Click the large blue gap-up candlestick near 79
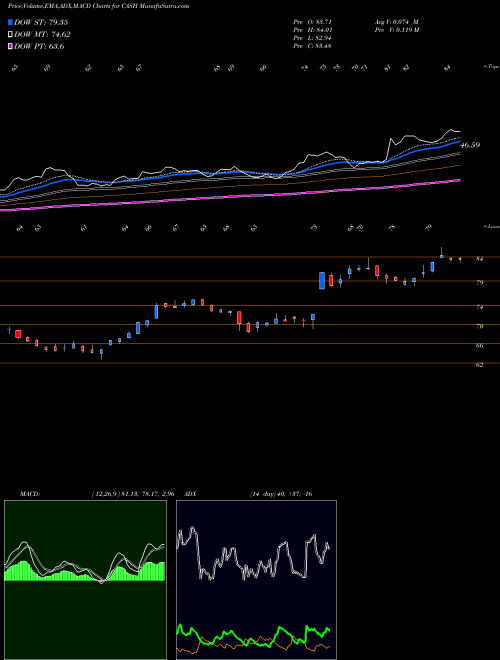This screenshot has height=660, width=500. pos(322,281)
